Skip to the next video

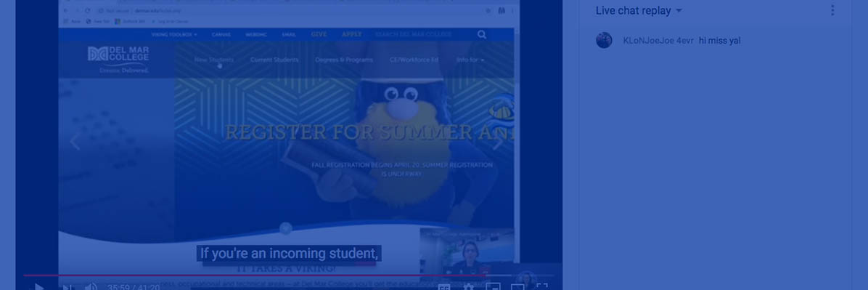tap(67, 287)
